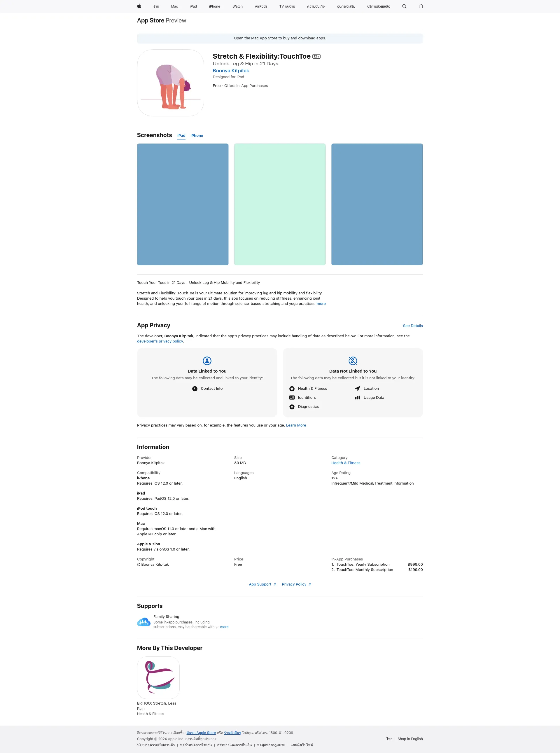Open See Details for App Privacy
This screenshot has width=560, height=753.
412,325
